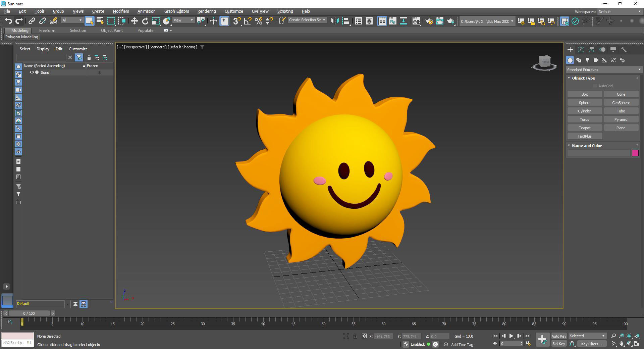Create a Teapot primitive
Image resolution: width=644 pixels, height=349 pixels.
(x=585, y=128)
